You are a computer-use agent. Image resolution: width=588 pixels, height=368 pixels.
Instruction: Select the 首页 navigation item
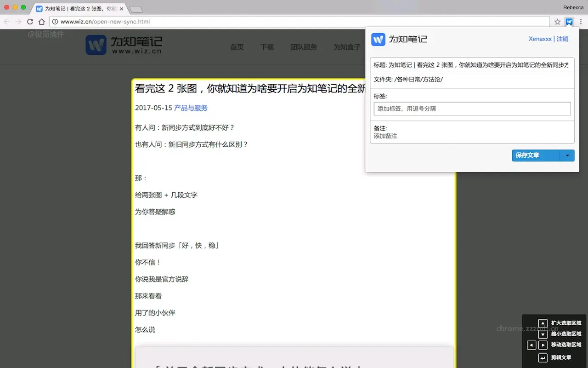pyautogui.click(x=237, y=47)
